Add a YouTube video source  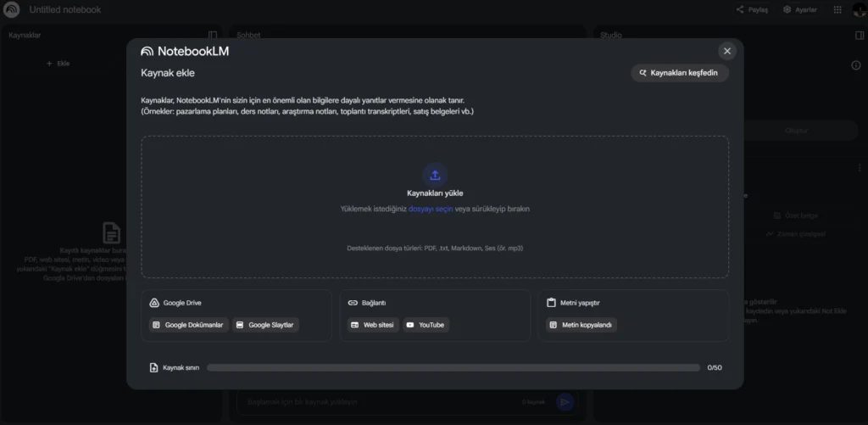[426, 325]
